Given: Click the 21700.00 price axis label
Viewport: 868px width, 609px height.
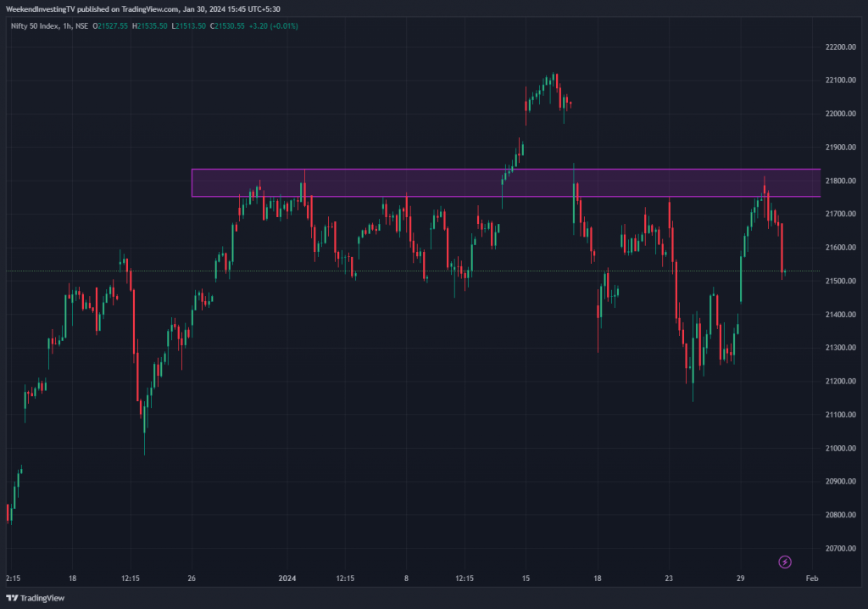Looking at the screenshot, I should click(840, 214).
